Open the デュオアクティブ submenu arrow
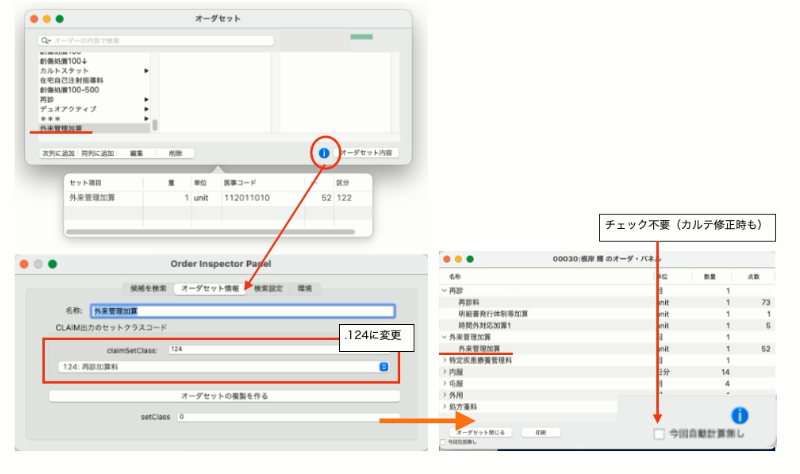The width and height of the screenshot is (800, 474). 147,108
